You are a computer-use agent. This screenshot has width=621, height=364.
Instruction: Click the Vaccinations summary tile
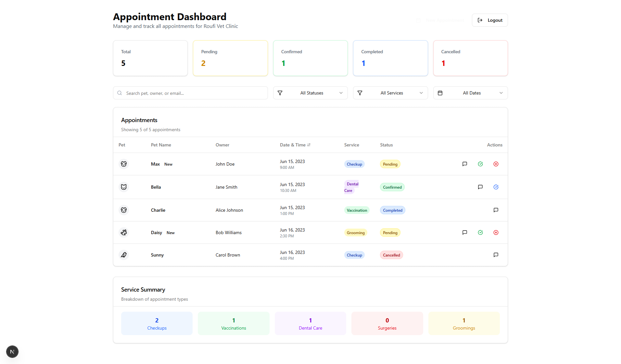tap(234, 323)
